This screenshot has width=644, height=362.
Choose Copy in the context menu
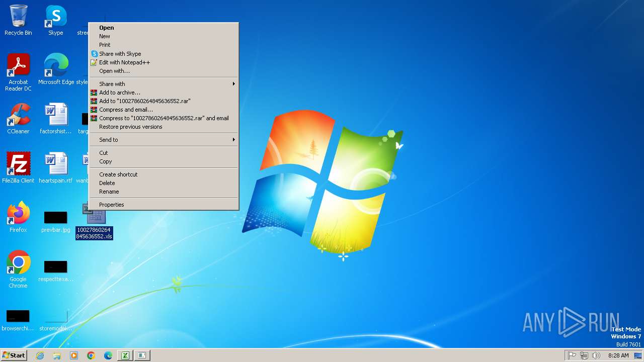click(x=164, y=161)
